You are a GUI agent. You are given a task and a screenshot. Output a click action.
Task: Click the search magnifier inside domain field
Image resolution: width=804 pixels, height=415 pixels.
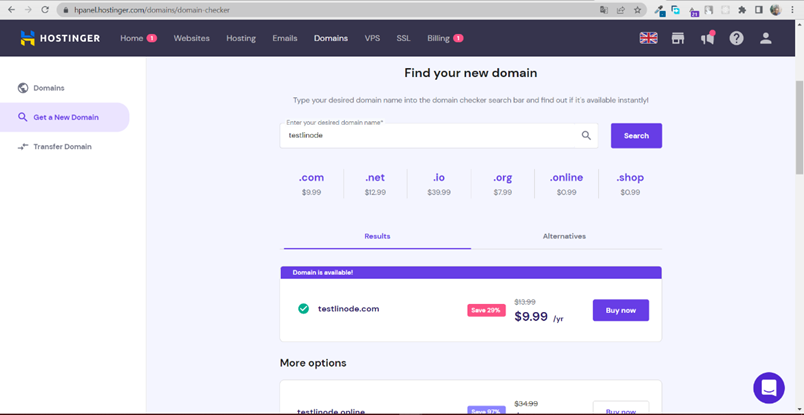click(x=586, y=135)
